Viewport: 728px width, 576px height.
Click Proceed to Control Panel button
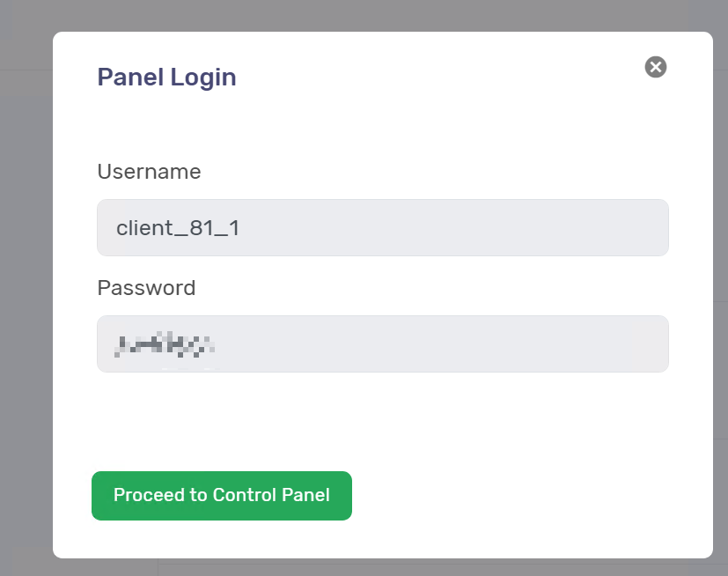(x=222, y=496)
